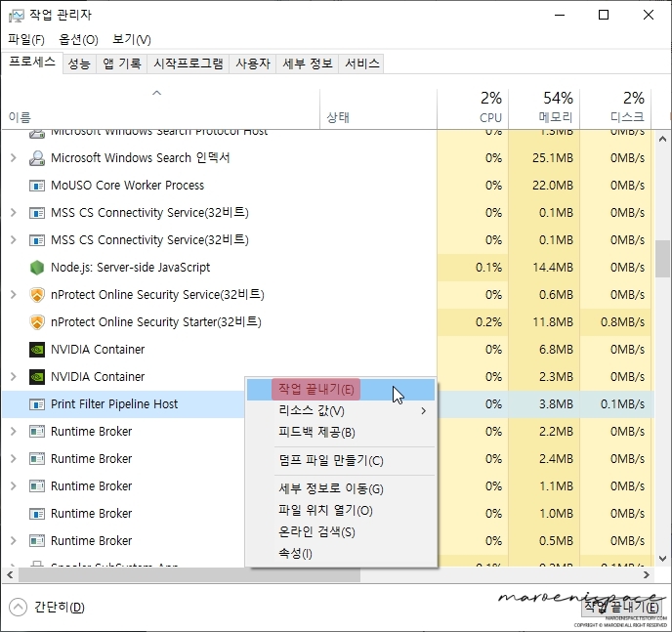Click the nProtect Online Security Service shield icon

[37, 295]
